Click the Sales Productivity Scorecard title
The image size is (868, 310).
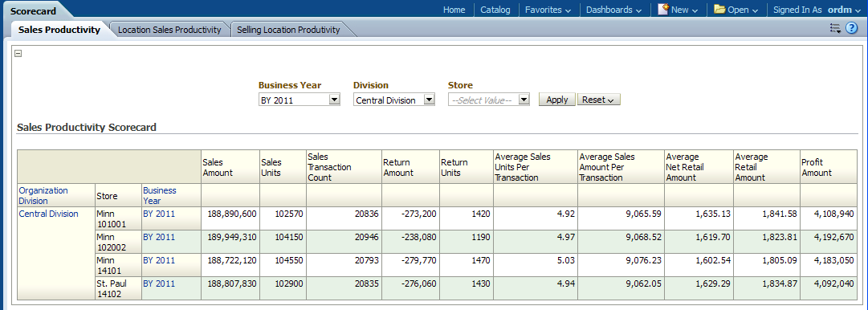click(87, 128)
